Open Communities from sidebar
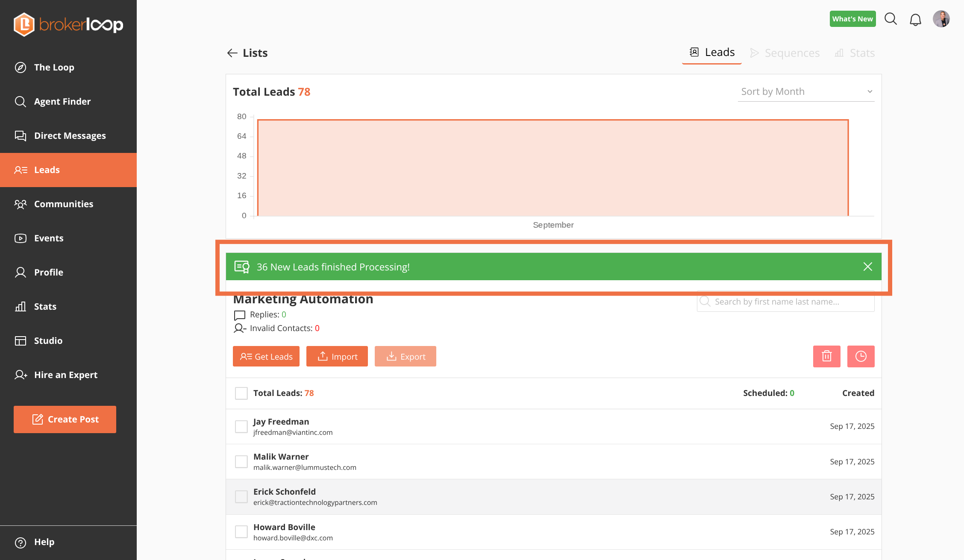964x560 pixels. pos(63,204)
